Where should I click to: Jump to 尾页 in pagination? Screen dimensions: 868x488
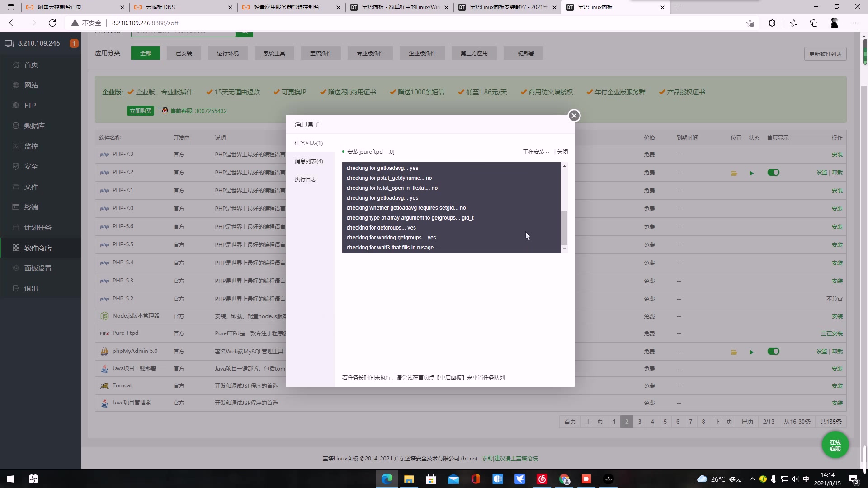(748, 422)
